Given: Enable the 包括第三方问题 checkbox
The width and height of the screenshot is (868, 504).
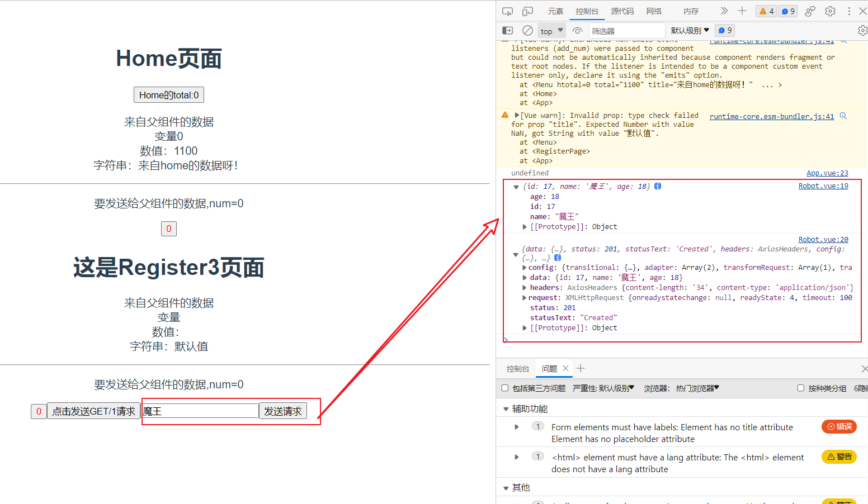Looking at the screenshot, I should [505, 388].
